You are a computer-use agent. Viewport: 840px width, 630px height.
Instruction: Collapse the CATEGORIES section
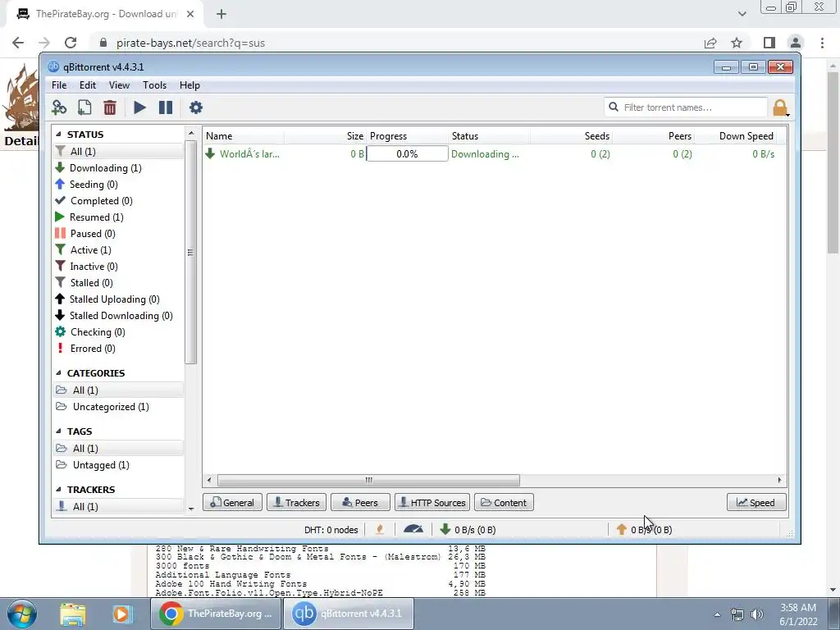[x=59, y=373]
